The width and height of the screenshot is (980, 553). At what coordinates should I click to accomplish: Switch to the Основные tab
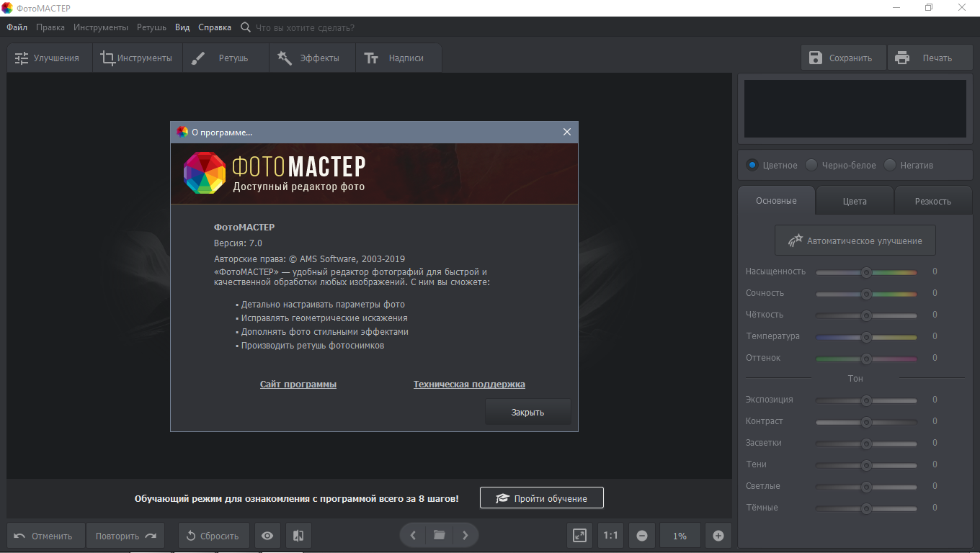coord(776,200)
